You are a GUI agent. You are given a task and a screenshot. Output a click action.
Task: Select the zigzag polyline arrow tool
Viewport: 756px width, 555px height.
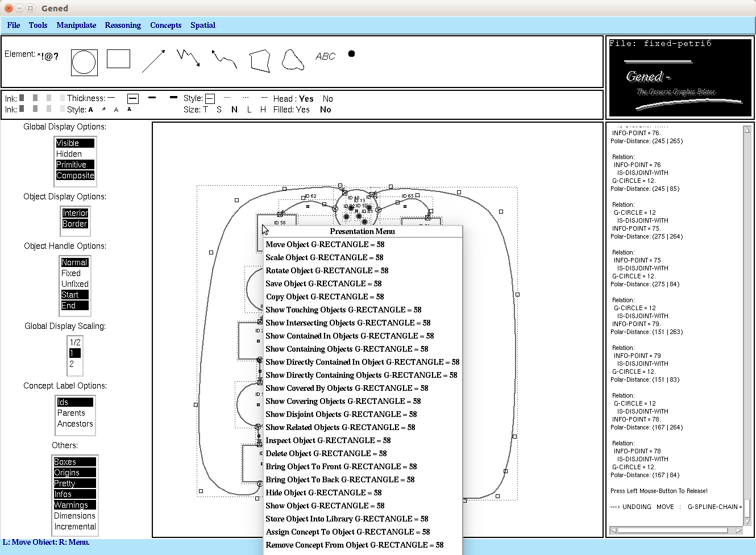(188, 57)
